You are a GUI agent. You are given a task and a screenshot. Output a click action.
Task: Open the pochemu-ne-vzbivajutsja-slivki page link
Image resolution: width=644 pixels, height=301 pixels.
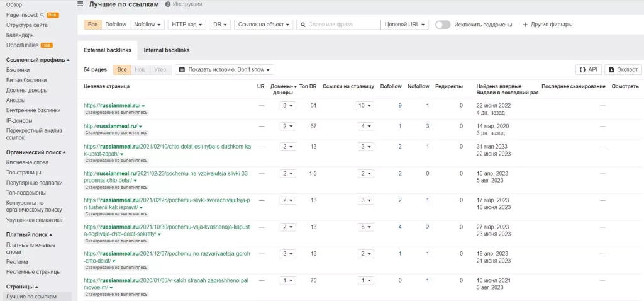click(x=167, y=177)
